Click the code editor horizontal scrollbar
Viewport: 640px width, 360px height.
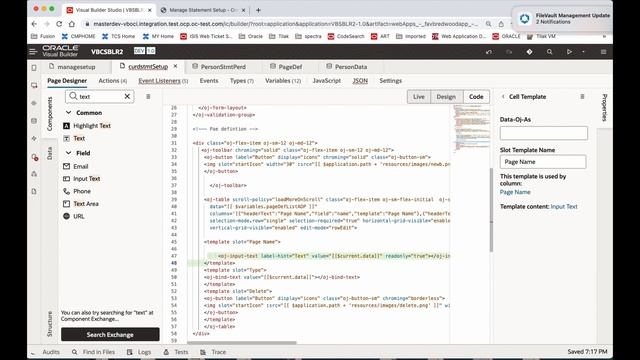pyautogui.click(x=242, y=343)
